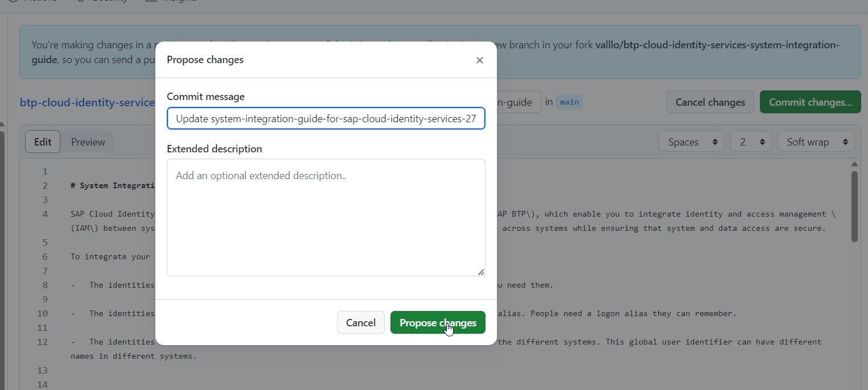Click the editor scrollbar's up arrow
Screen dimensions: 868x390
[854, 163]
